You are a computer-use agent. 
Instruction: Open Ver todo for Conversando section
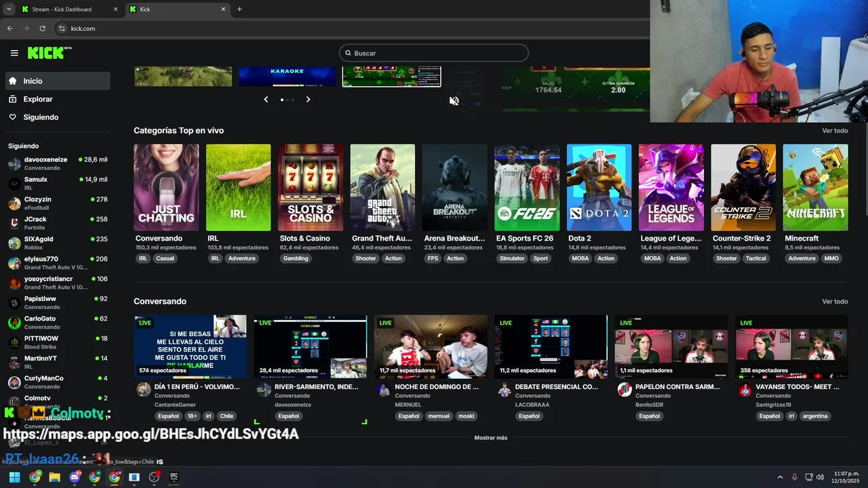pyautogui.click(x=835, y=302)
